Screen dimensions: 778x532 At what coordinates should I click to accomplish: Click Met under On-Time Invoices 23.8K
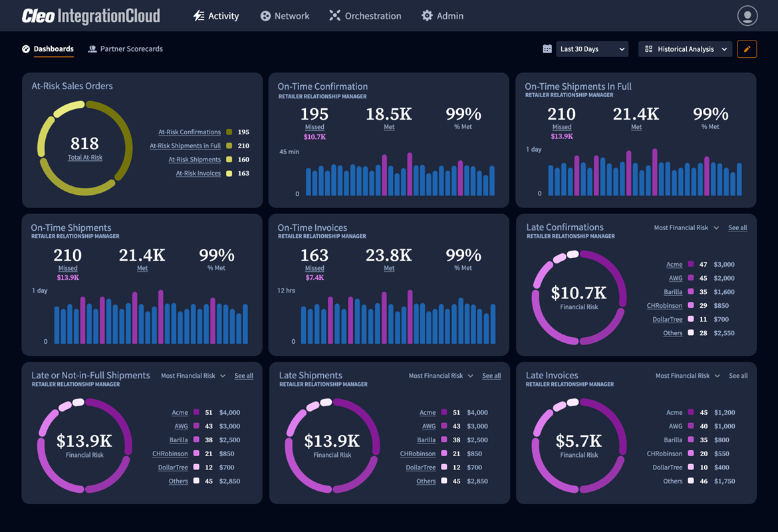(389, 268)
